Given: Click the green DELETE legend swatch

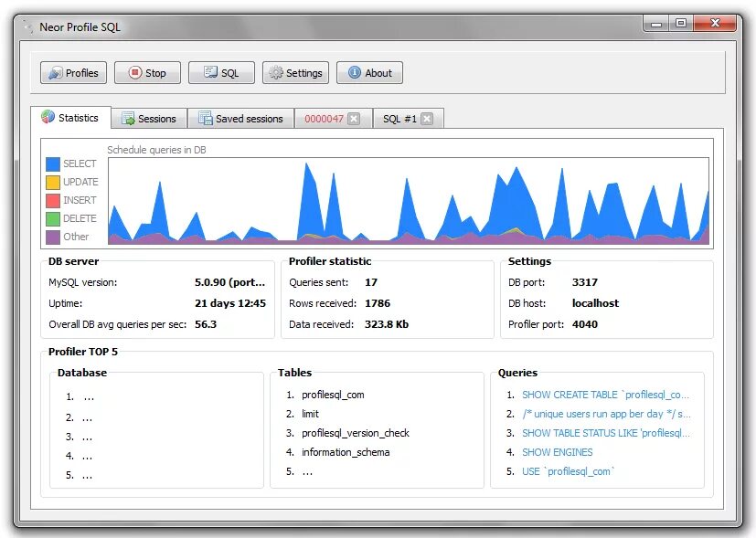Looking at the screenshot, I should tap(53, 219).
